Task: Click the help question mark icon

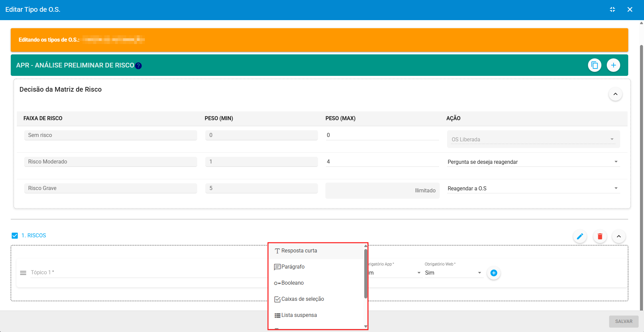Action: click(138, 66)
